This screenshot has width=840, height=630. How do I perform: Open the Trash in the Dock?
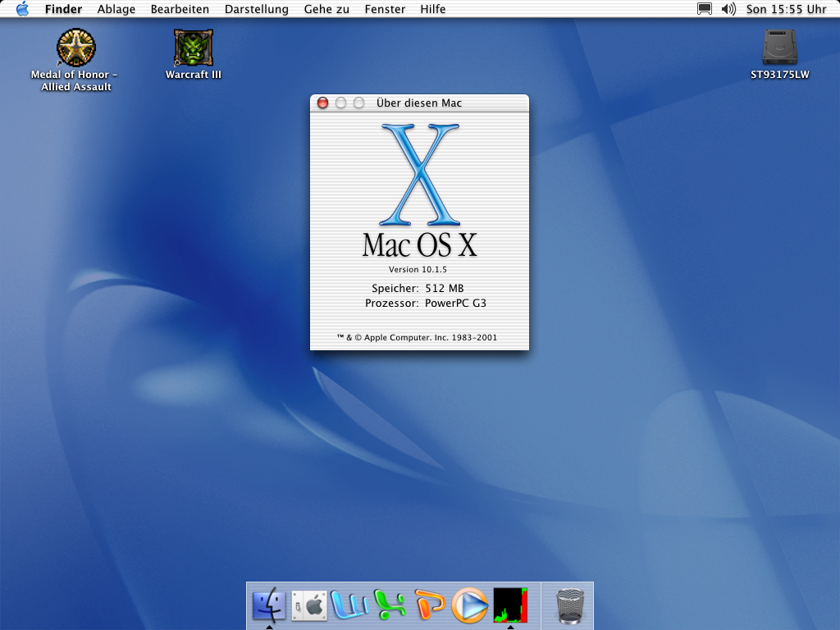coord(570,606)
